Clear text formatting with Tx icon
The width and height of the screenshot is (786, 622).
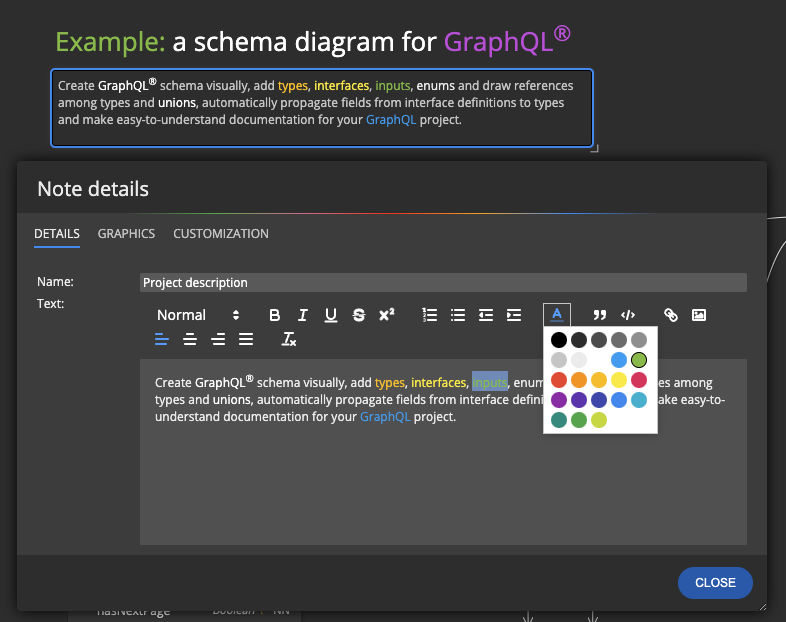click(289, 340)
